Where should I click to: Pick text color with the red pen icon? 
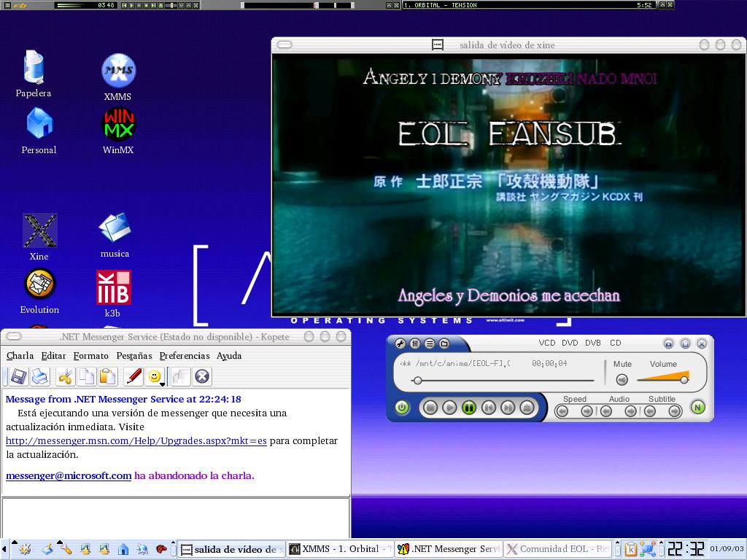[133, 377]
